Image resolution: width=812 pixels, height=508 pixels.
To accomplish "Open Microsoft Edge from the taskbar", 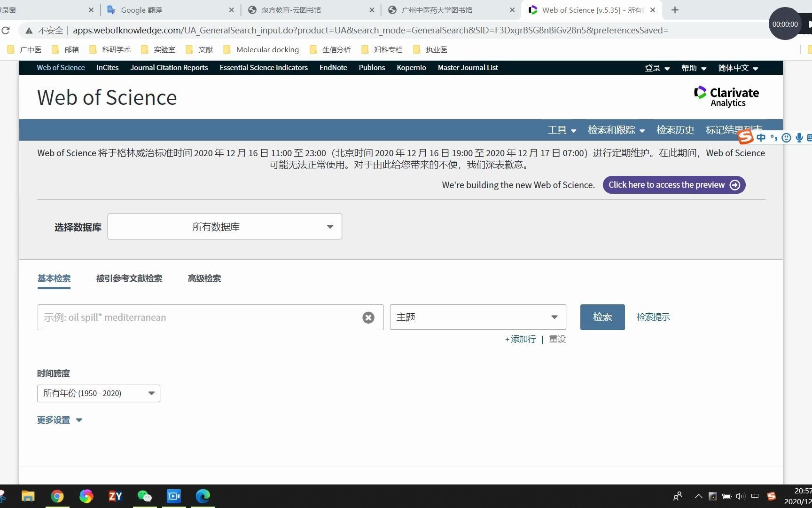I will [203, 496].
